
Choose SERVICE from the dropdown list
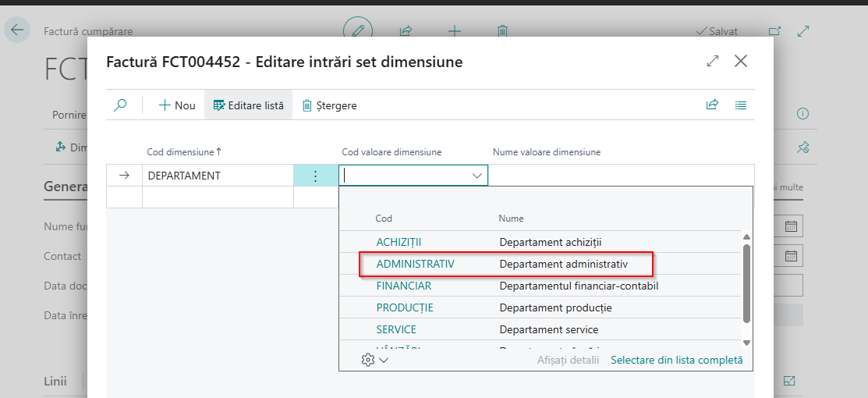pos(396,329)
